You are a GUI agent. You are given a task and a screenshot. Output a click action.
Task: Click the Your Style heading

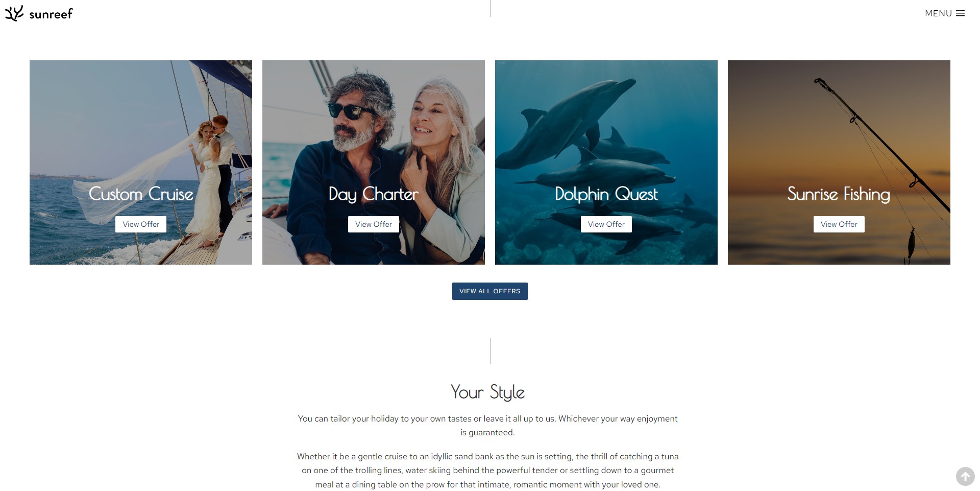point(488,392)
